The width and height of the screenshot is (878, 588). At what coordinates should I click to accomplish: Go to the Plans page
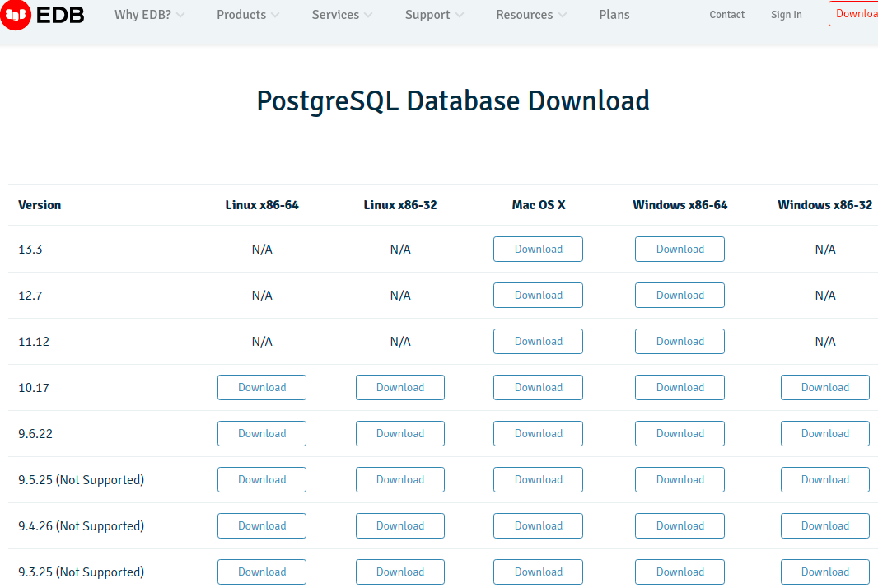(614, 15)
